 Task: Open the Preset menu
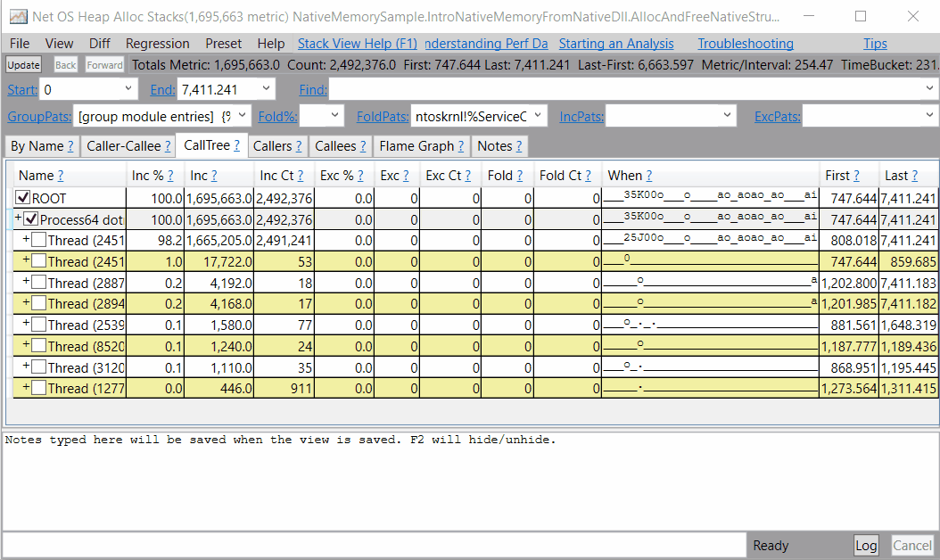223,43
